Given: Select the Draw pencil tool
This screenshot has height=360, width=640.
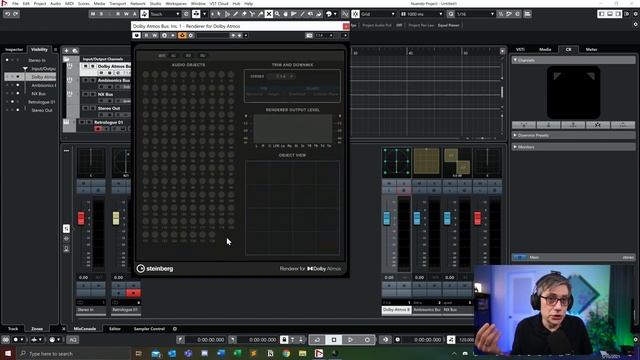Looking at the screenshot, I should coord(236,14).
